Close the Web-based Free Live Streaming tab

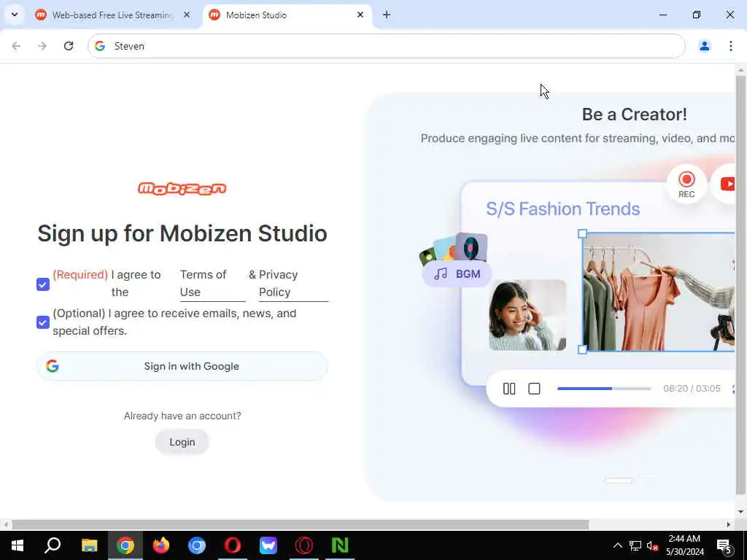[x=187, y=15]
